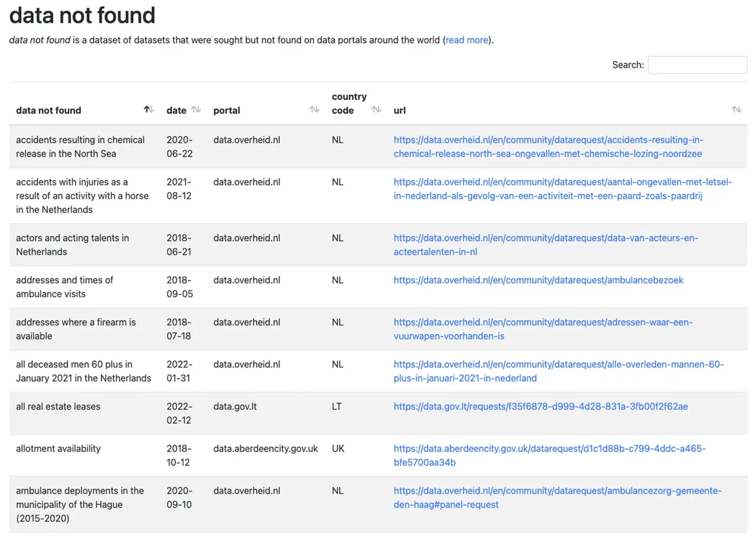Follow the acteurs-en-acteertalenten data request link
The height and width of the screenshot is (539, 756).
tap(546, 245)
